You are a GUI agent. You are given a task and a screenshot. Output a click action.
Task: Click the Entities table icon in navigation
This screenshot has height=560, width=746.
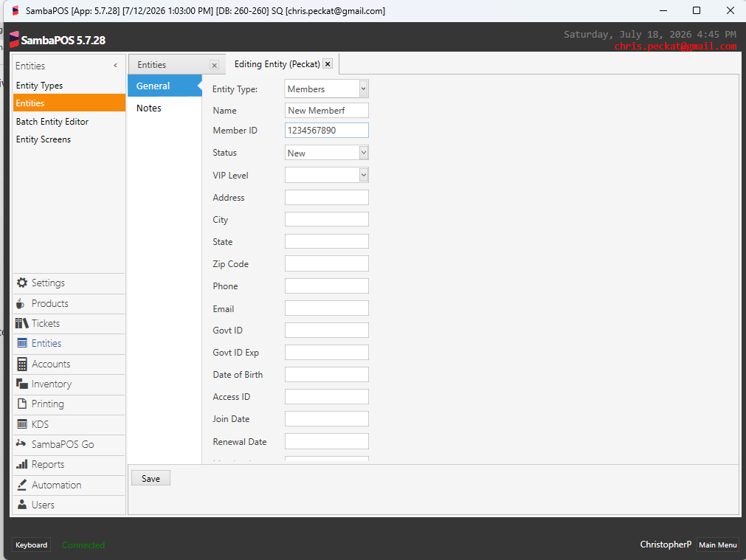[x=22, y=343]
